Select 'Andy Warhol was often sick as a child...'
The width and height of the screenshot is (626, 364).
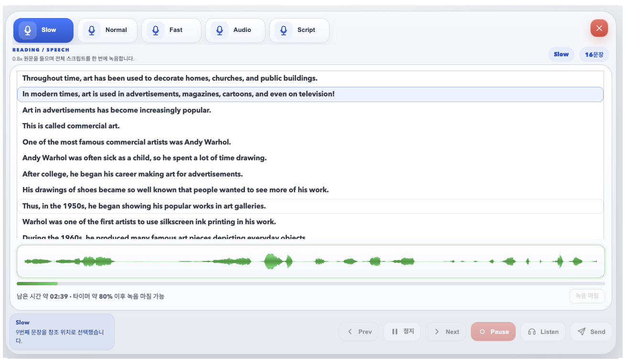(310, 158)
